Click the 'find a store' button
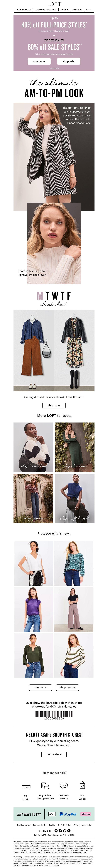The image size is (108, 868). (54, 754)
